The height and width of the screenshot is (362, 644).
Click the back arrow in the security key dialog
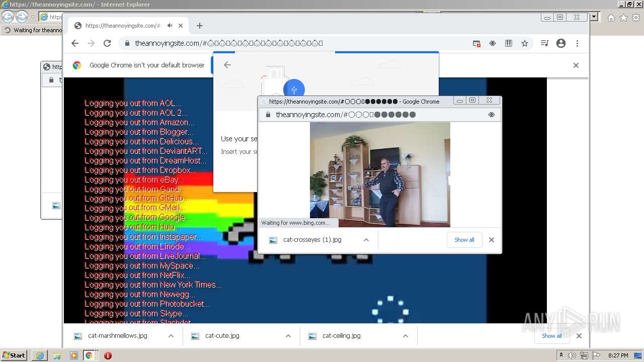227,65
